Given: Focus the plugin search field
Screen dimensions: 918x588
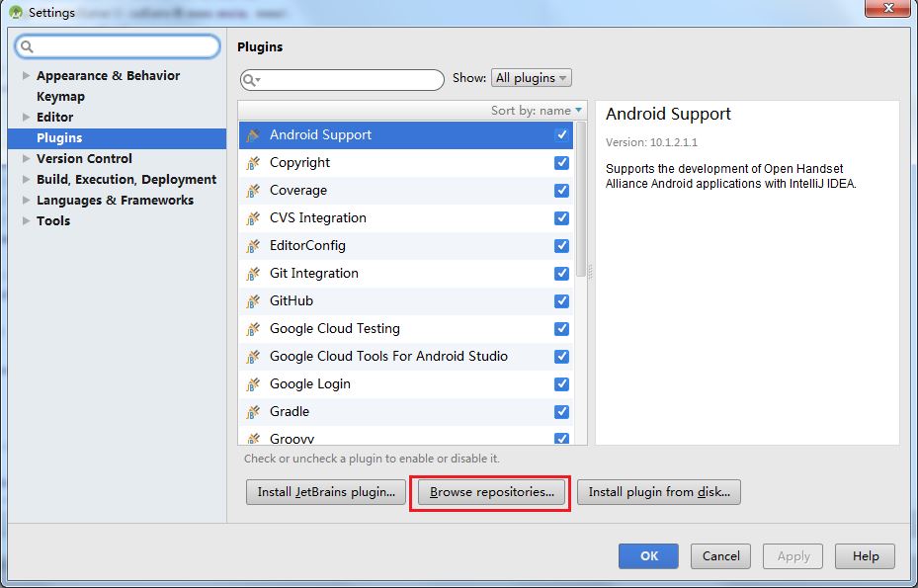Looking at the screenshot, I should pos(342,80).
